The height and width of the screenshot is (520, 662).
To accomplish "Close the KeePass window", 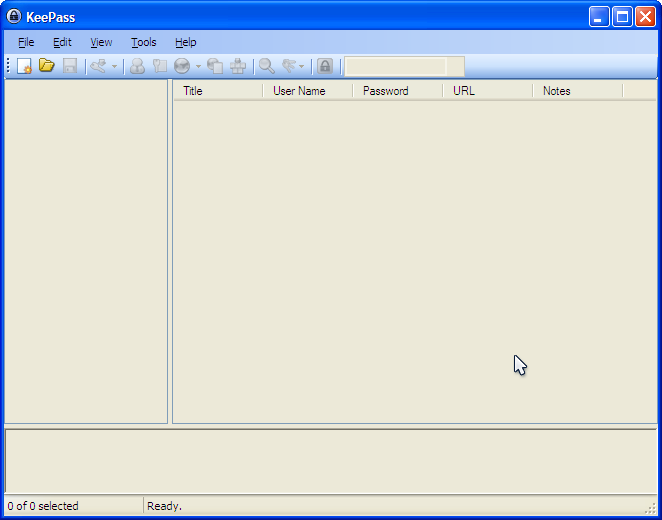I will point(646,17).
